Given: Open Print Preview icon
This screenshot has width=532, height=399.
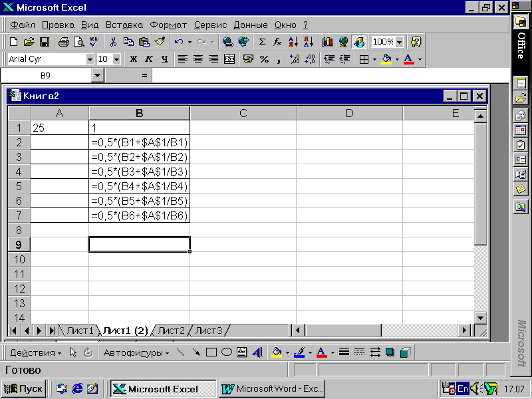Looking at the screenshot, I should pos(78,42).
